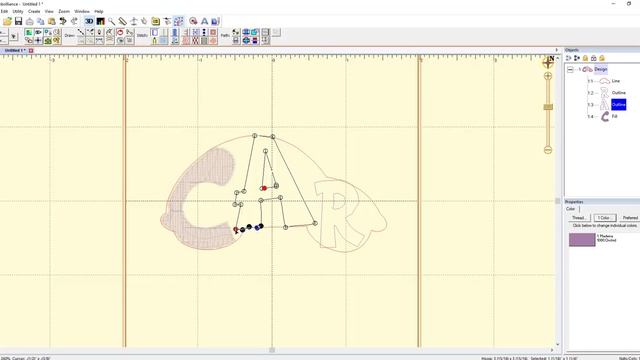The image size is (640, 360).
Task: Select the Line object 1.1
Action: click(616, 81)
